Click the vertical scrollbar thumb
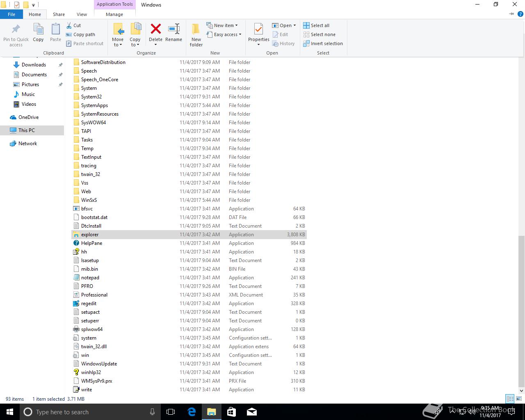 521,310
